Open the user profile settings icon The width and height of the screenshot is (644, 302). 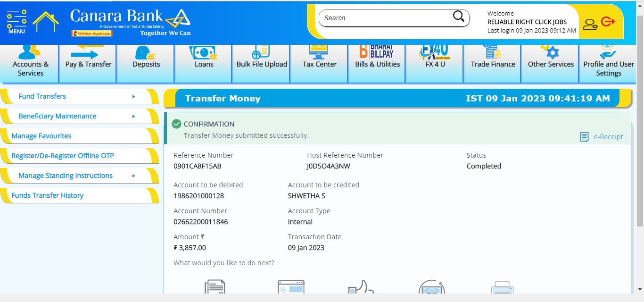pos(590,24)
